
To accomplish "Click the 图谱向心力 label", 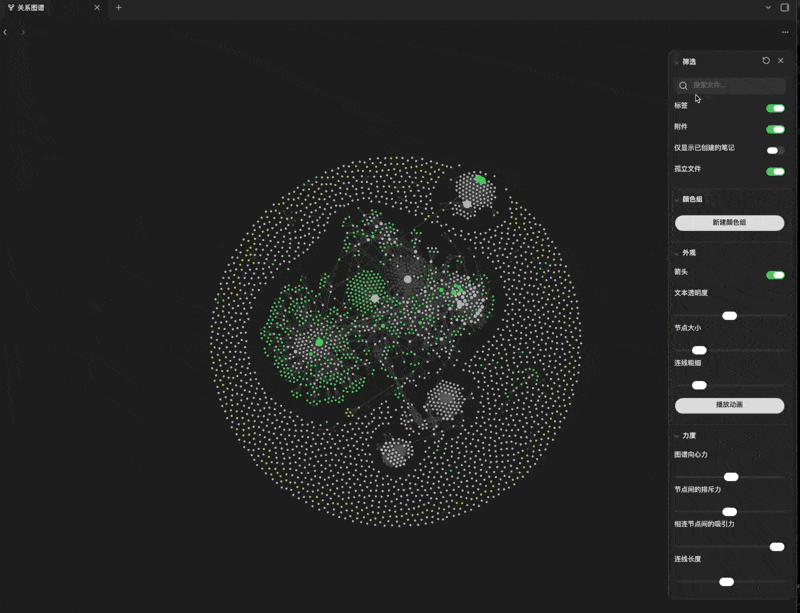I will (691, 454).
